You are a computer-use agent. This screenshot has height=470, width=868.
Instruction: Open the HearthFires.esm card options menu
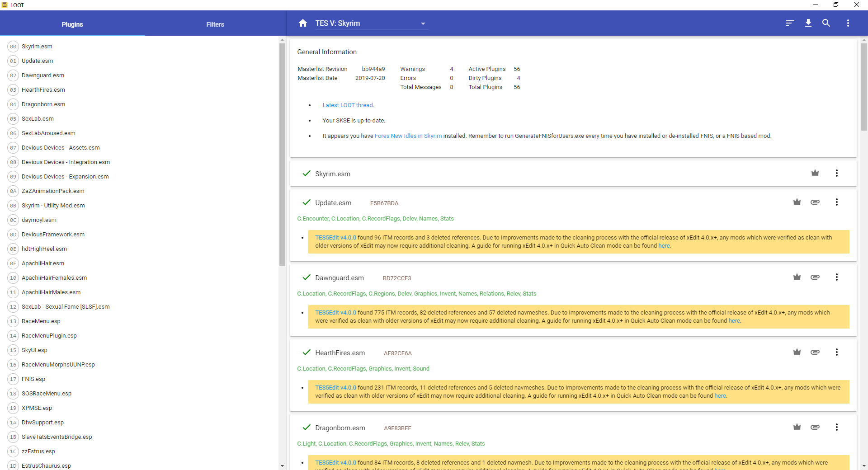(837, 352)
